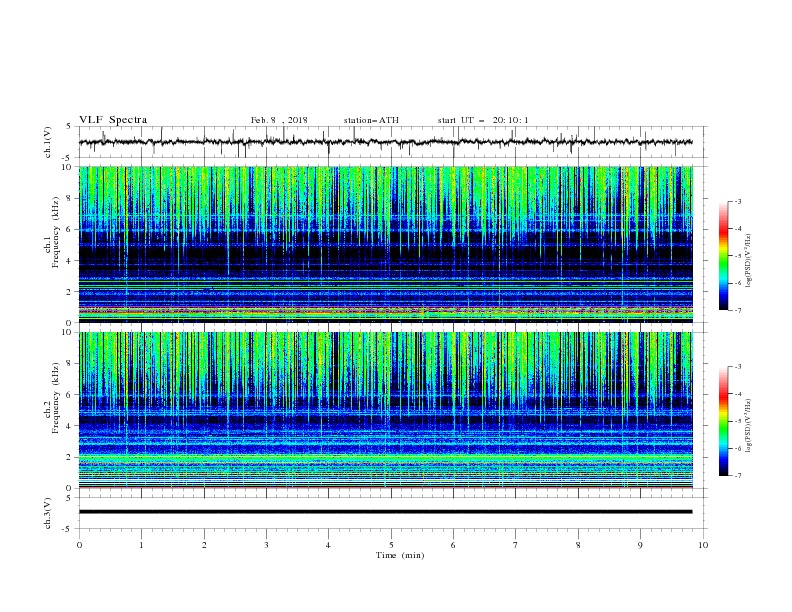Click the color scale bar beside ch.2 spectrogram

pos(724,421)
